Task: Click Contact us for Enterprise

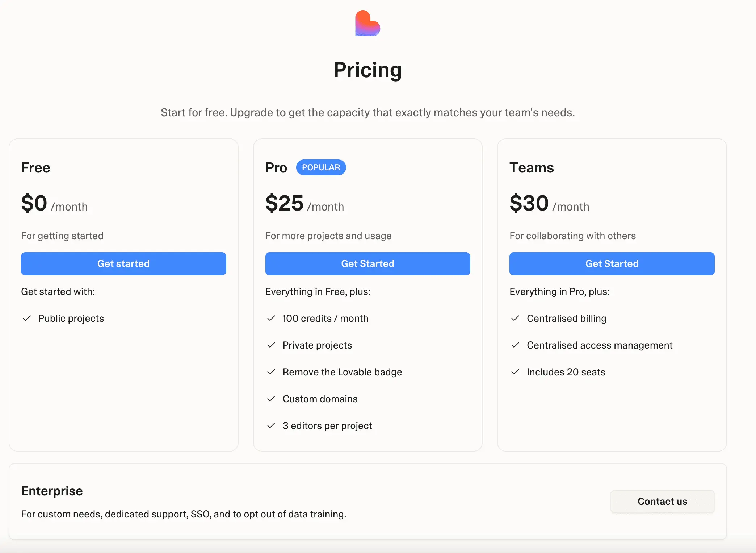Action: coord(662,501)
